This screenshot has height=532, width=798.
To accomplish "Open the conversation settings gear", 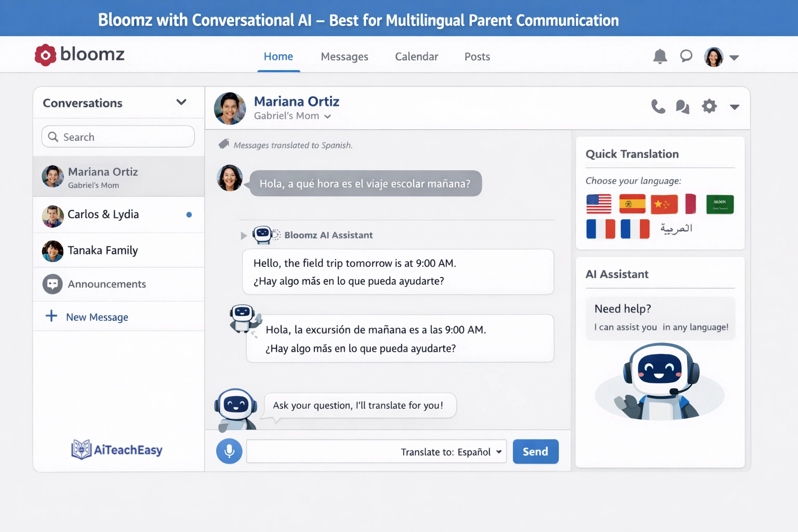I will 709,107.
